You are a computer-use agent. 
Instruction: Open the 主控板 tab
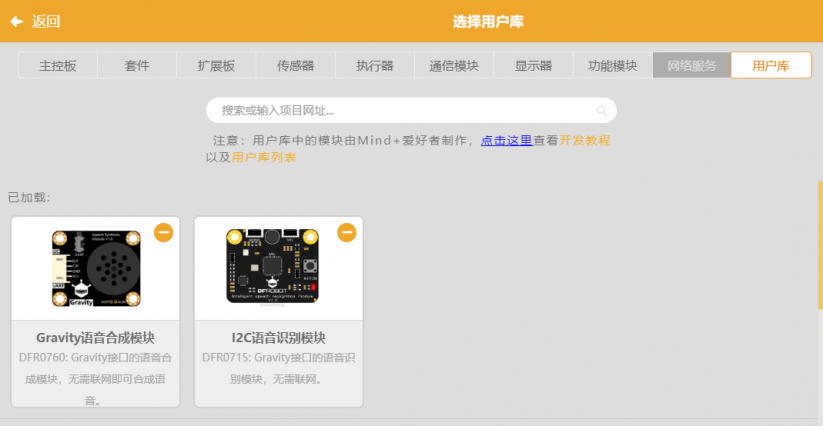[58, 66]
